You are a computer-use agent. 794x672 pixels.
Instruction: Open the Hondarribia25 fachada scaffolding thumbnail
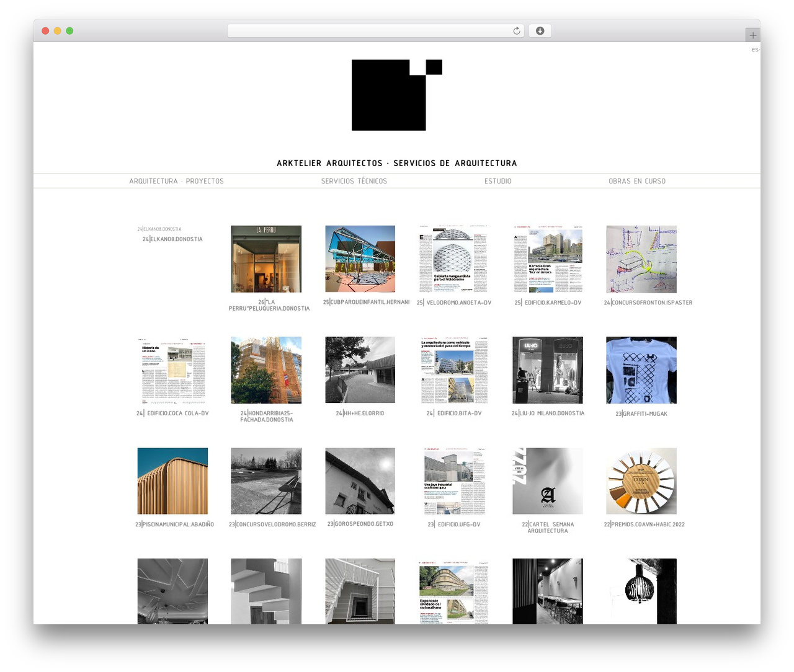(x=266, y=370)
